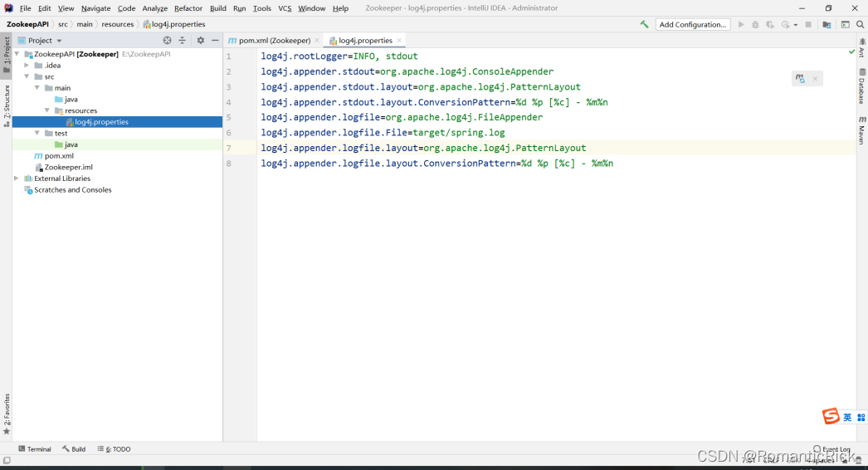Click the src breadcrumb

point(63,24)
